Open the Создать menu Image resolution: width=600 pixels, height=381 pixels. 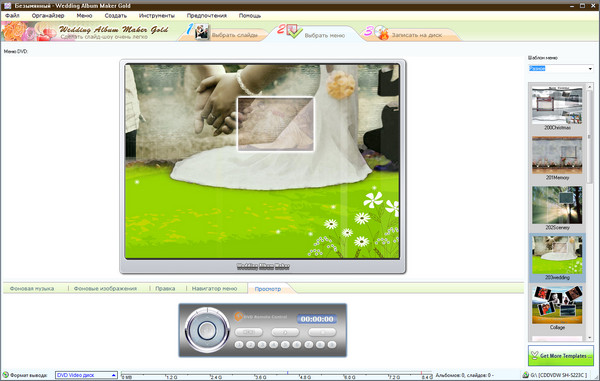116,16
